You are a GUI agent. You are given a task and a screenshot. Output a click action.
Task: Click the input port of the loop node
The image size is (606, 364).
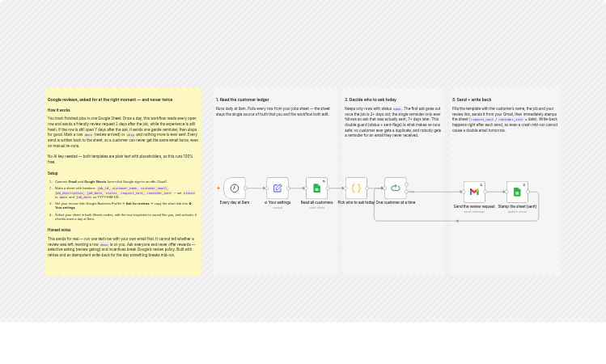(x=384, y=188)
